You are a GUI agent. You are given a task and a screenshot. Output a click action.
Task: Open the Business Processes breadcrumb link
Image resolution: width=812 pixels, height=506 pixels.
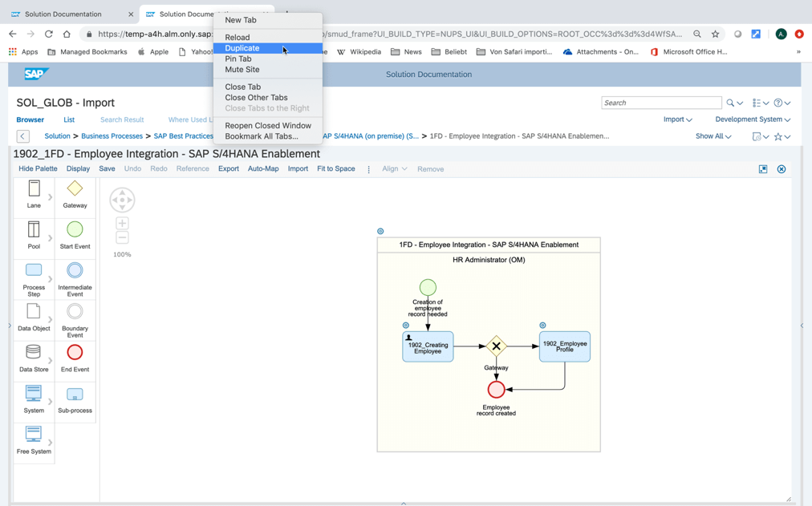pos(112,136)
